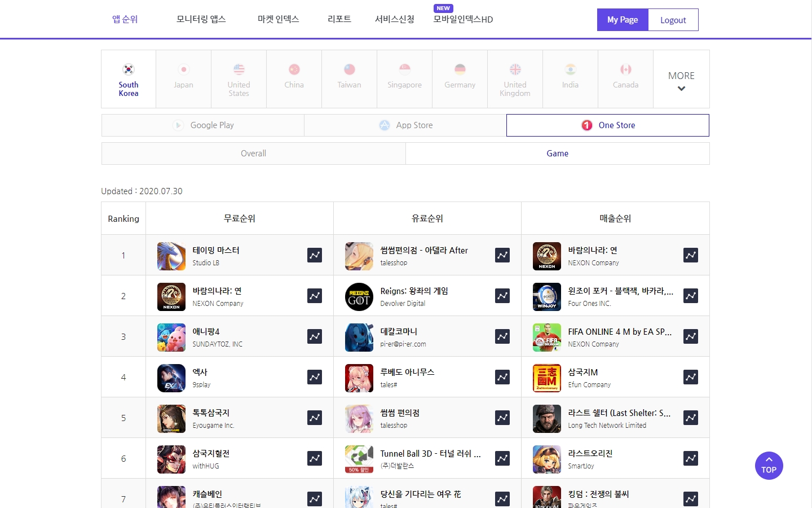
Task: Open trend chart for Tunnel Ball 3D
Action: point(502,458)
